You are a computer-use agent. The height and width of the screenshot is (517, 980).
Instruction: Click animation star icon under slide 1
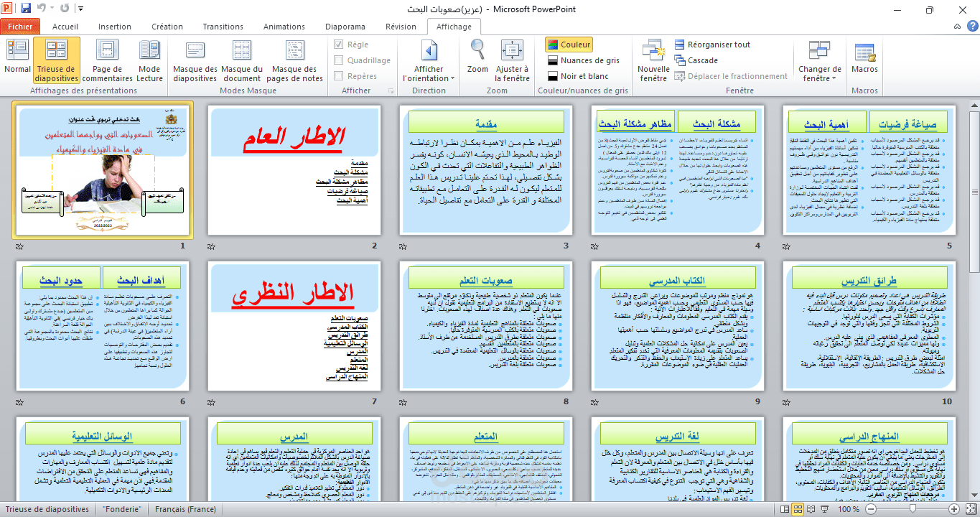(19, 247)
